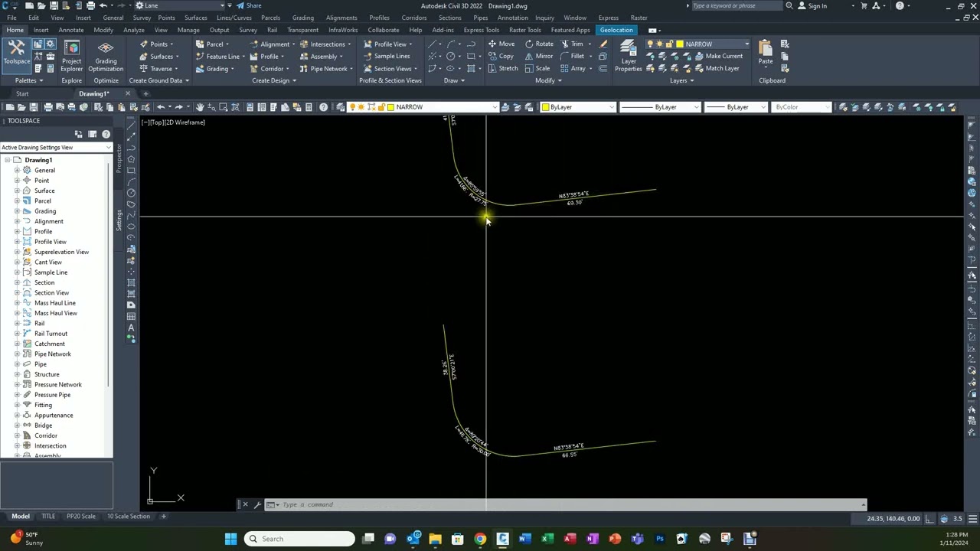Screen dimensions: 980x551
Task: Click the Undo arrow in toolbar
Action: pos(161,107)
